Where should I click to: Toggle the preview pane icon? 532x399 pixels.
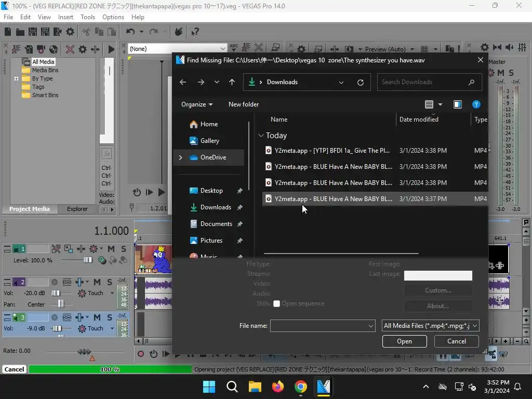457,104
